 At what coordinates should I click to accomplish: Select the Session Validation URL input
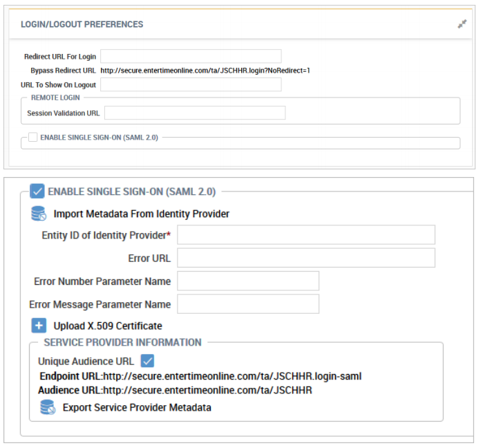tap(194, 113)
